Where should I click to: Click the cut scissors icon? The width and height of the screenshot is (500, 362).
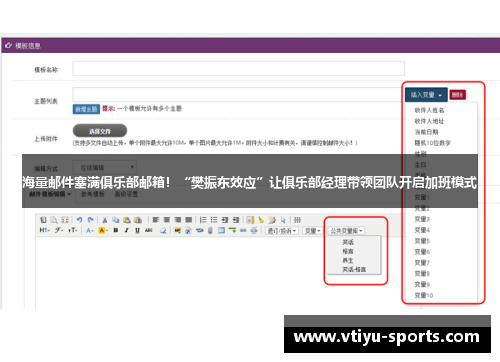[x=105, y=220]
